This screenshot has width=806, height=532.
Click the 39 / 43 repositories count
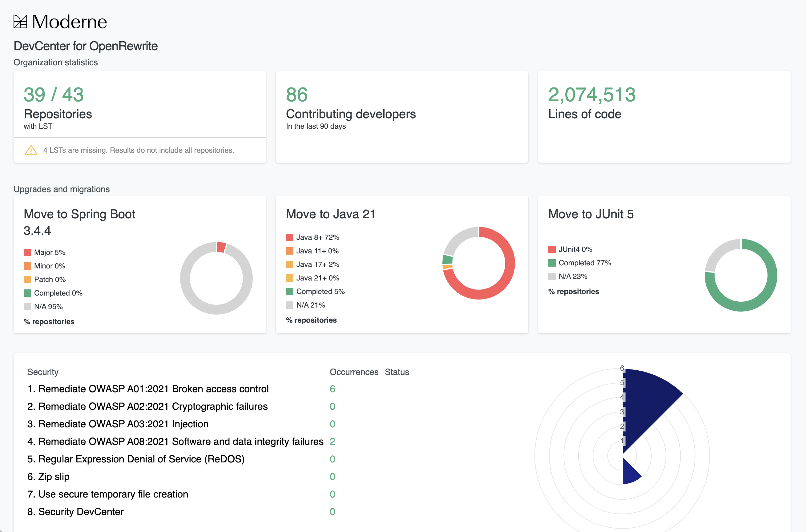[54, 94]
